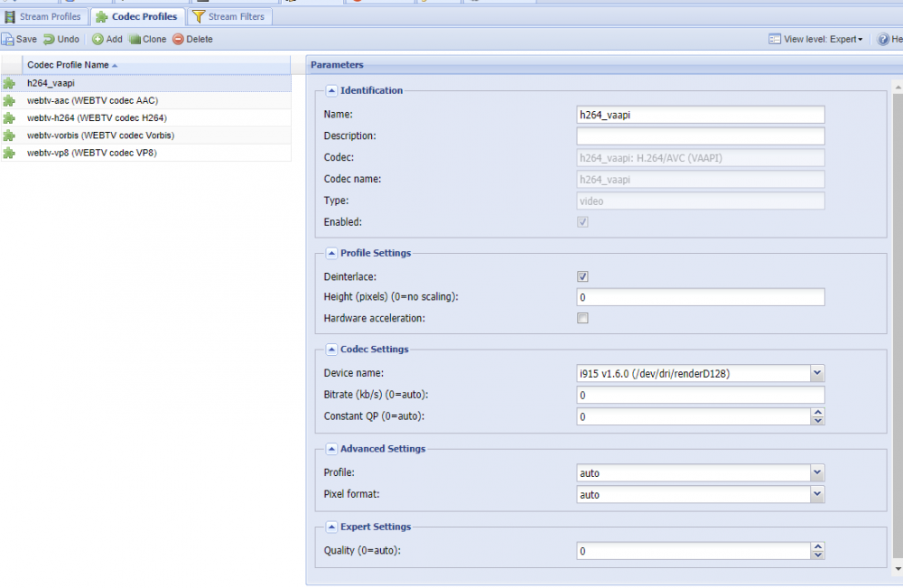The width and height of the screenshot is (903, 588).
Task: Click puzzle icon beside webtv-h264 row
Action: tap(9, 118)
